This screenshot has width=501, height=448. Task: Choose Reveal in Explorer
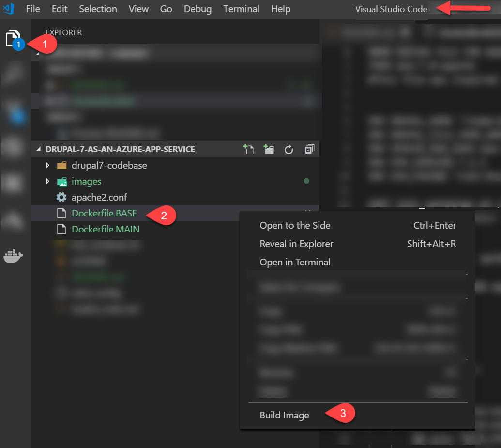pos(358,244)
